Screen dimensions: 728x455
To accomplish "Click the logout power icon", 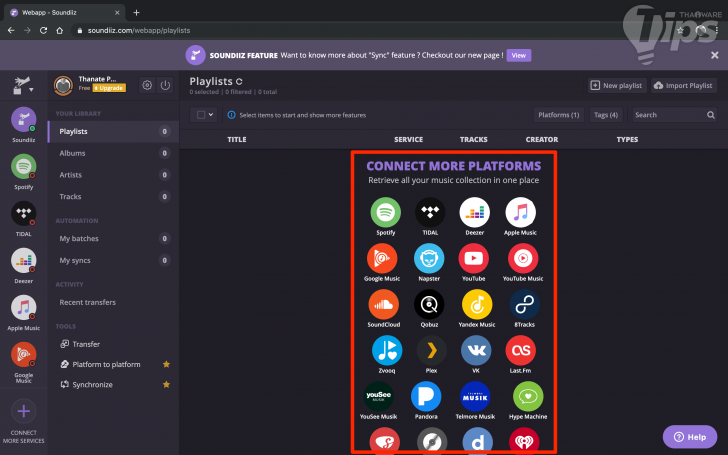I will point(165,85).
